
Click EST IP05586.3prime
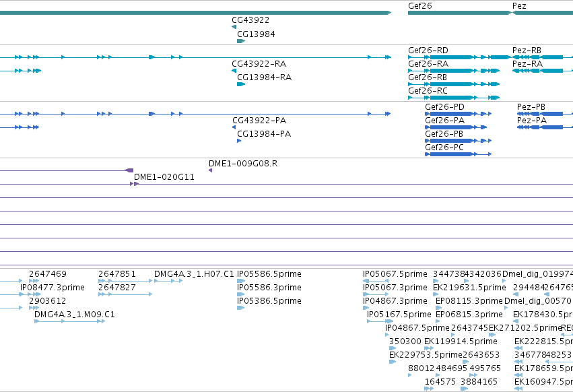point(241,294)
